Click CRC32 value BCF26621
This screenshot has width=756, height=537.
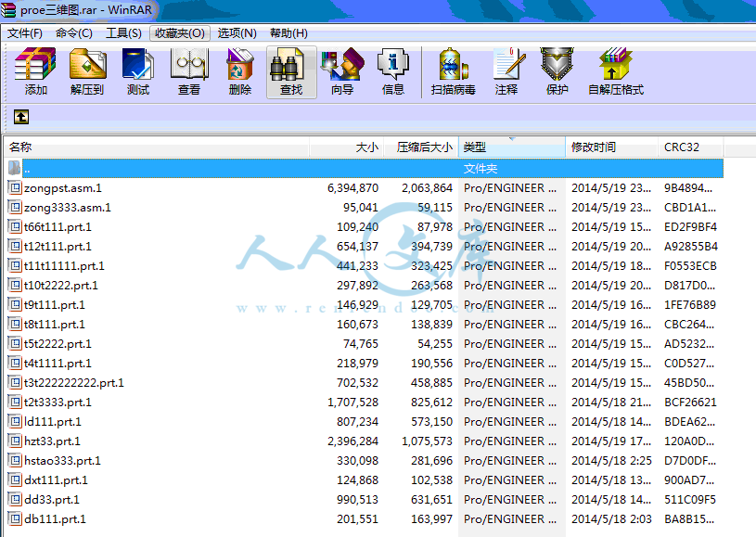pos(690,402)
